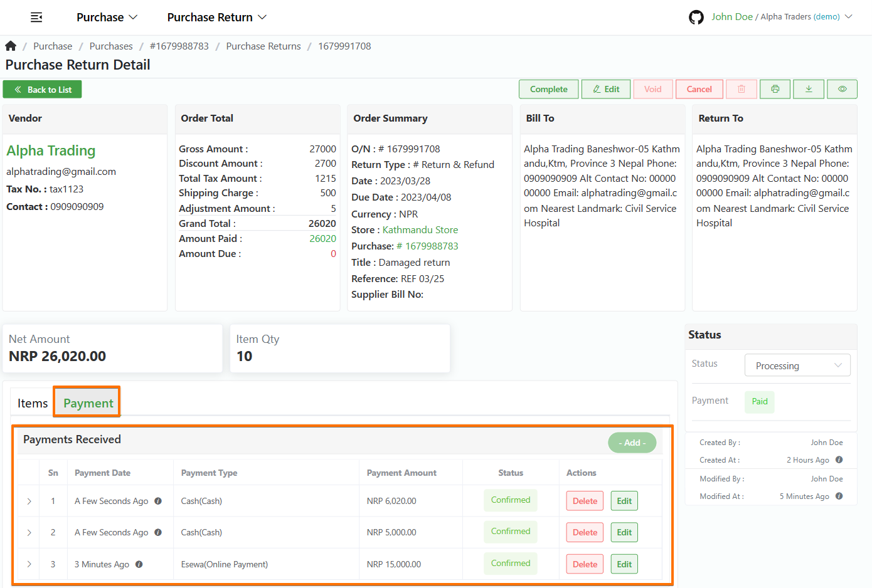872x588 pixels.
Task: Open #1679988783 breadcrumb link
Action: point(179,46)
